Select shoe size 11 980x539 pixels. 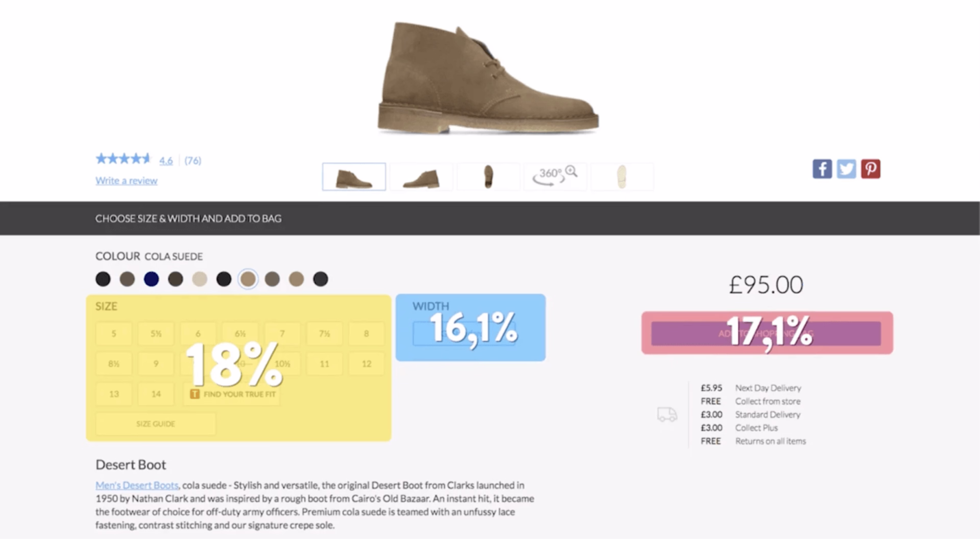[325, 364]
